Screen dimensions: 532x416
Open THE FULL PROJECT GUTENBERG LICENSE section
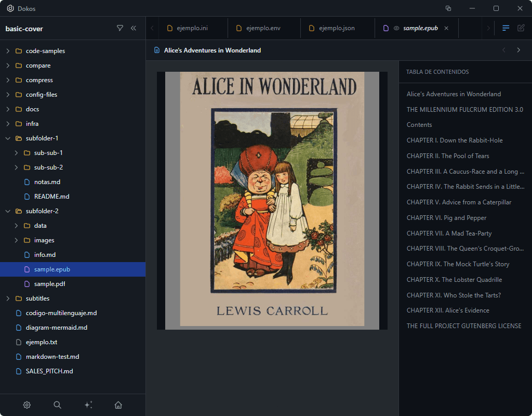tap(463, 326)
